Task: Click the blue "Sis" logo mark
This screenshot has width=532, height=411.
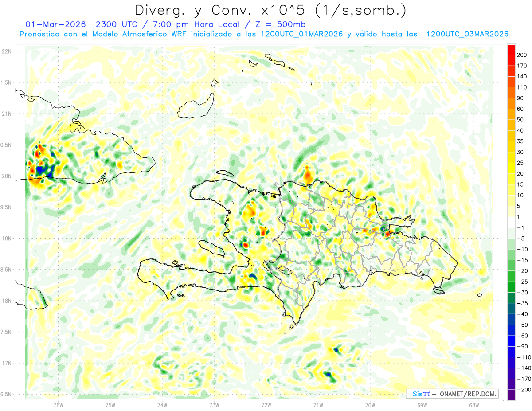Action: [x=418, y=394]
